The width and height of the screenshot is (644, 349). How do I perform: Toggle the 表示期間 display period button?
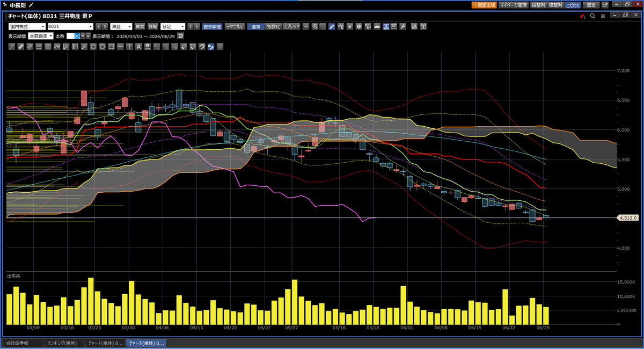coord(212,26)
